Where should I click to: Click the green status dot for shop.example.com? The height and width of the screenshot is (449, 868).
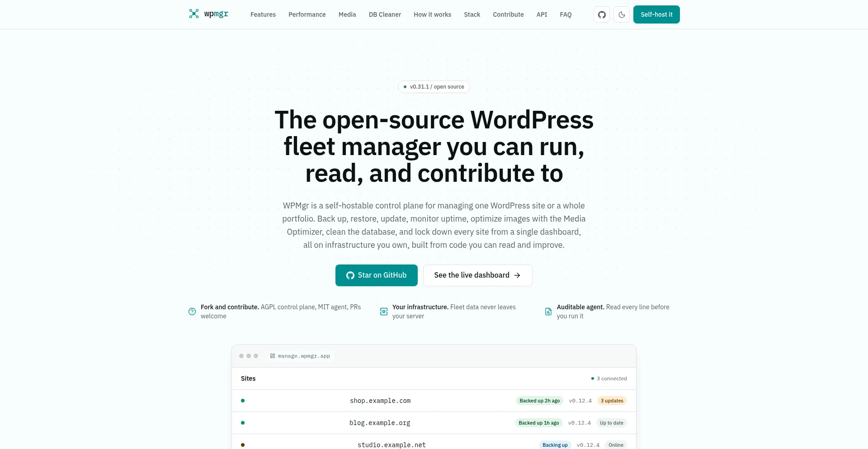pyautogui.click(x=243, y=401)
